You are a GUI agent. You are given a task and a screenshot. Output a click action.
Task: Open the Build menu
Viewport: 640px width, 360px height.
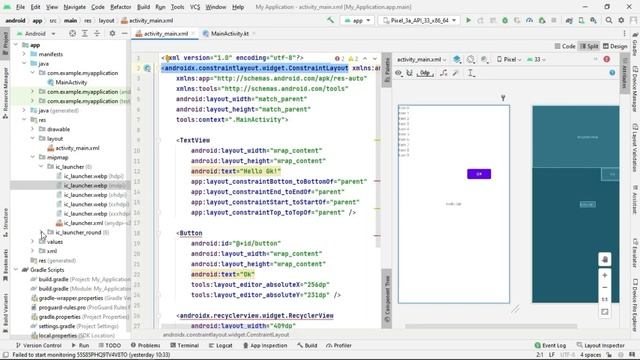(143, 7)
